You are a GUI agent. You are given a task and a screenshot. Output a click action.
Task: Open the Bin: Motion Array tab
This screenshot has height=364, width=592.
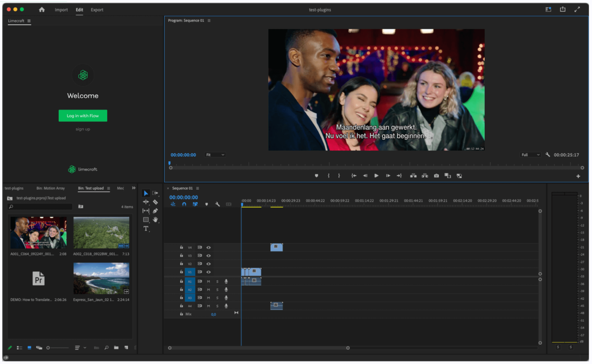(51, 188)
